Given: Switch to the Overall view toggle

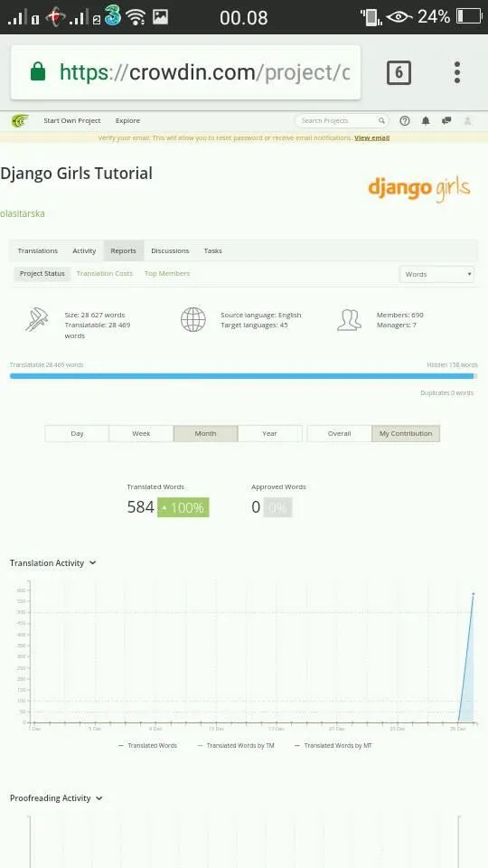Looking at the screenshot, I should pyautogui.click(x=339, y=433).
